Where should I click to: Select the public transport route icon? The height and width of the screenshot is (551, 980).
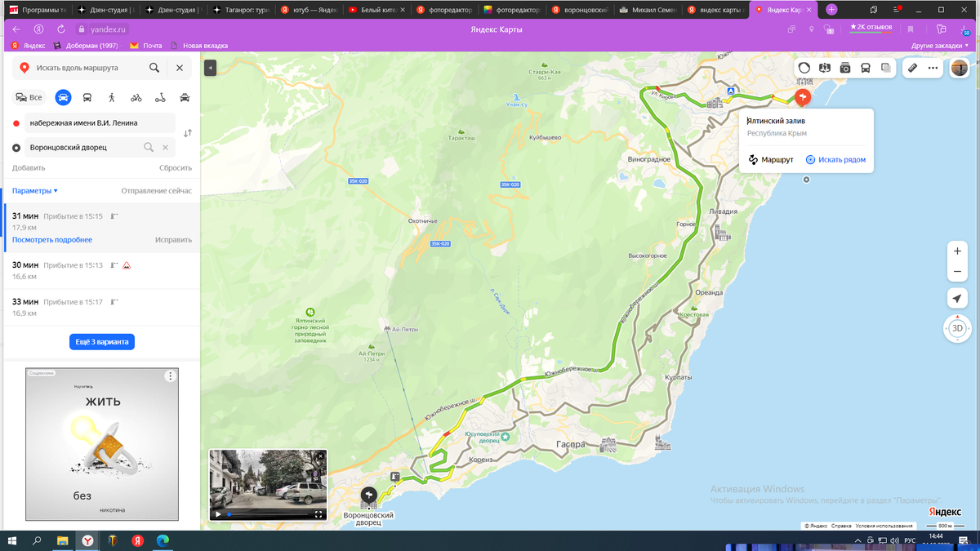tap(87, 97)
